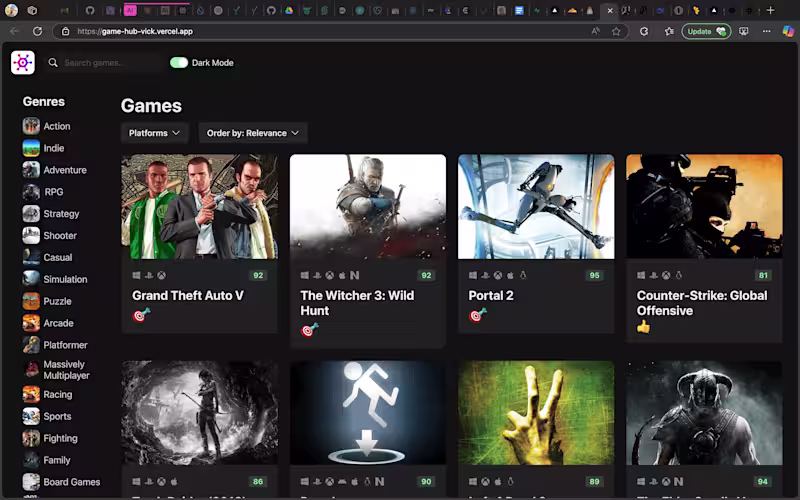This screenshot has height=500, width=800.
Task: Click the Strategy genre thumbnail icon
Action: [x=31, y=214]
